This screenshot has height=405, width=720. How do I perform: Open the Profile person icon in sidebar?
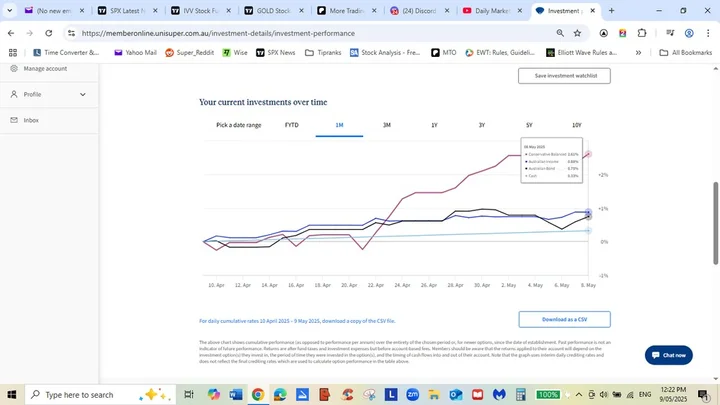[x=14, y=94]
